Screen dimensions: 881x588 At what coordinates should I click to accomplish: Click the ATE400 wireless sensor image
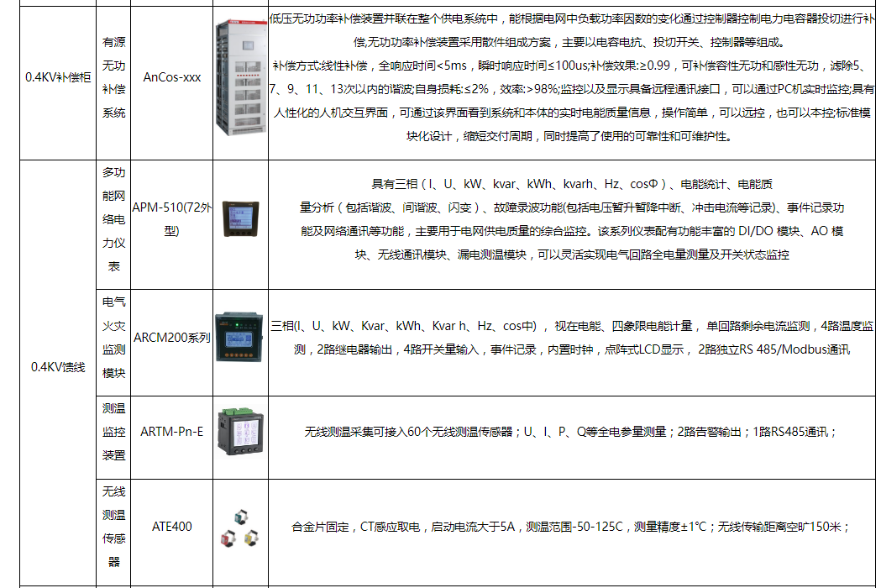(x=239, y=528)
